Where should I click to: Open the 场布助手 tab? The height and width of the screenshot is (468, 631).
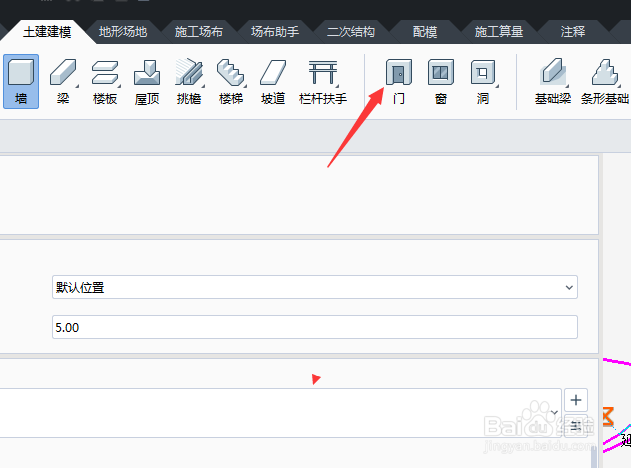click(275, 32)
